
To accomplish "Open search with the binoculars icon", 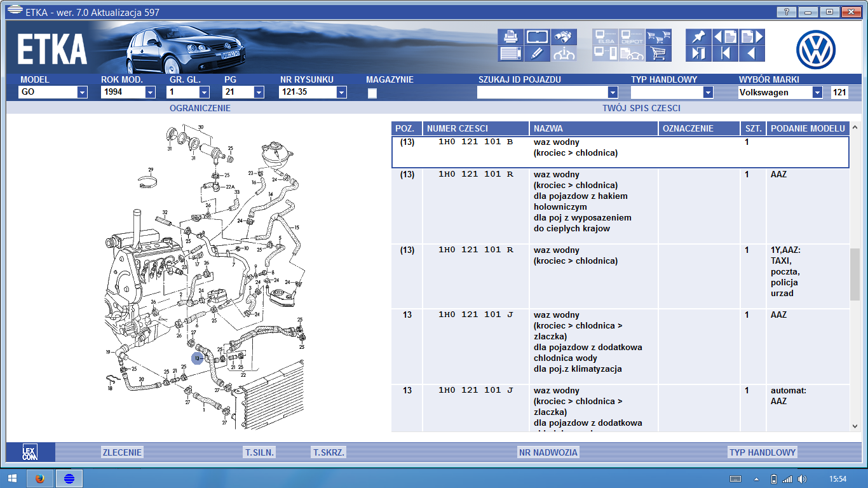I will click(x=564, y=37).
